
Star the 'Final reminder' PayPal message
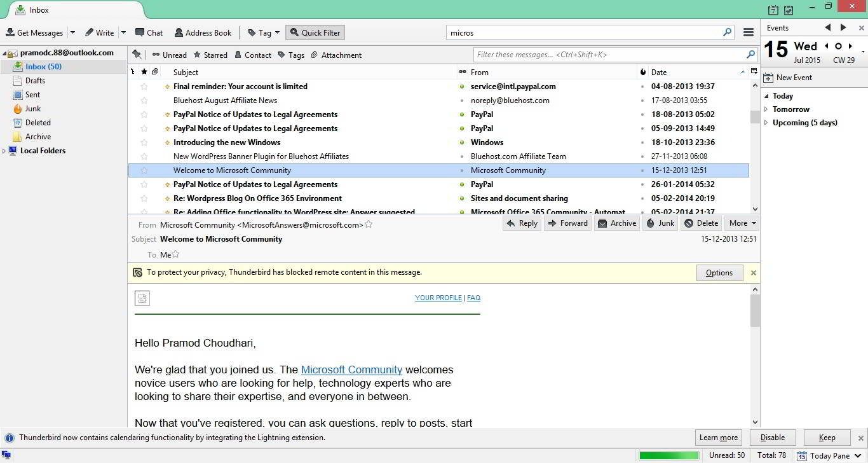144,86
